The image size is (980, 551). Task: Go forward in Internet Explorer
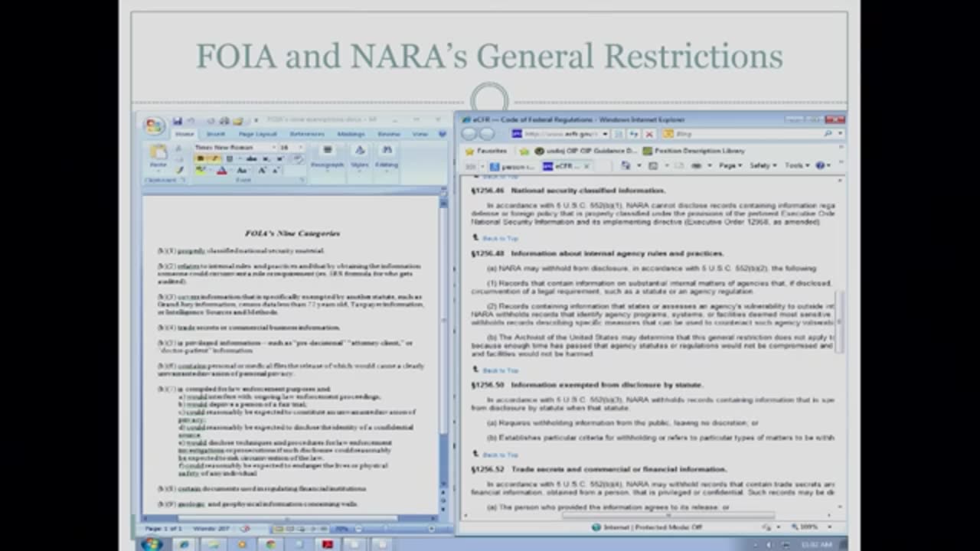tap(487, 134)
